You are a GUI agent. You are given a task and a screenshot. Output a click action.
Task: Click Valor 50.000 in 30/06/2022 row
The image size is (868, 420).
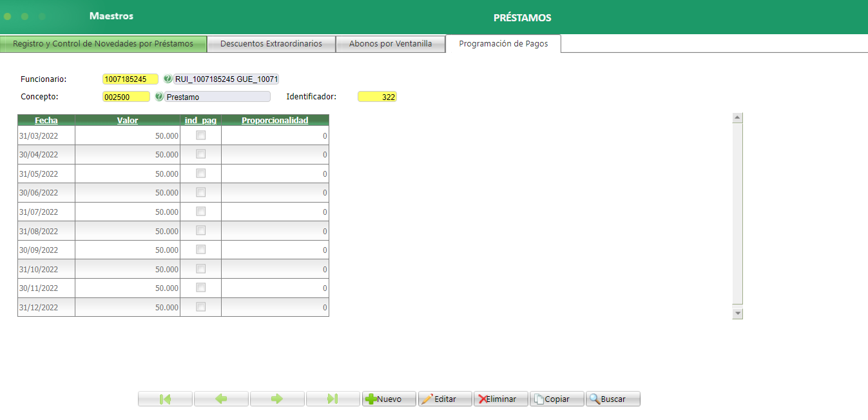[x=128, y=192]
